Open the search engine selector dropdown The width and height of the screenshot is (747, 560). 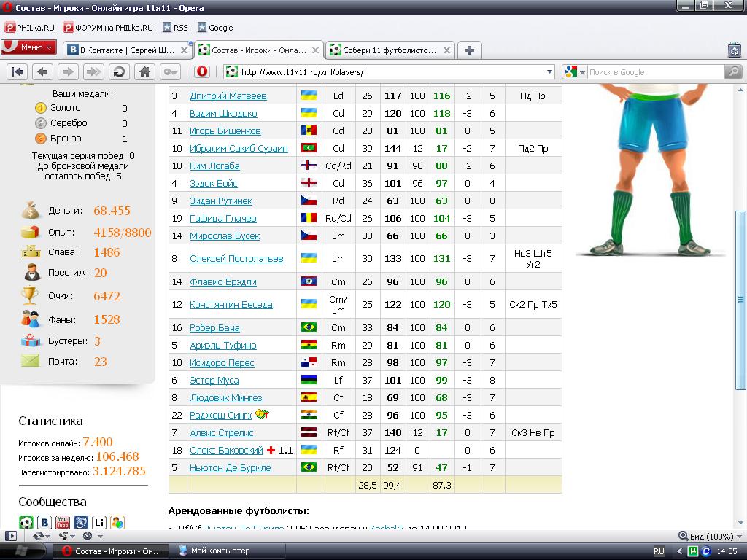click(x=574, y=72)
